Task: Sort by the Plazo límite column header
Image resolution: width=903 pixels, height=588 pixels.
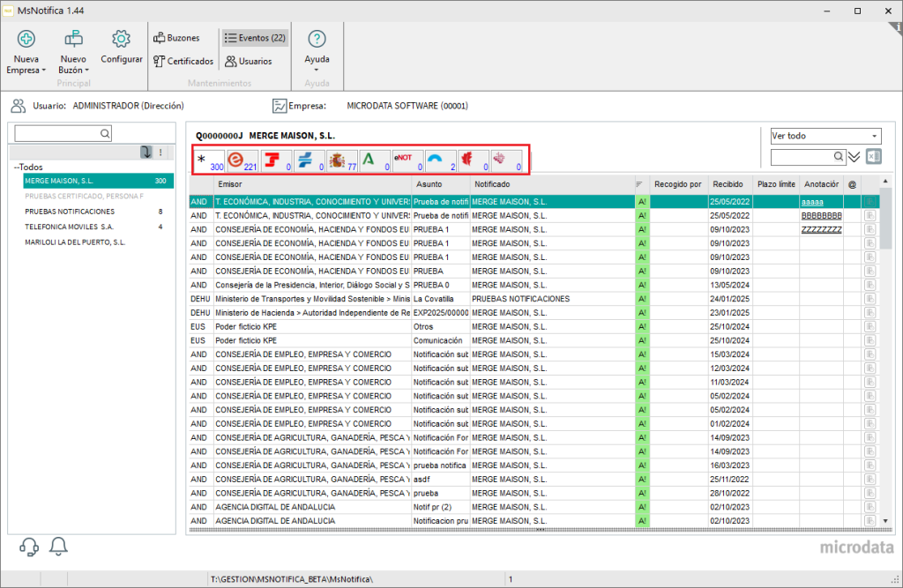Action: tap(776, 184)
